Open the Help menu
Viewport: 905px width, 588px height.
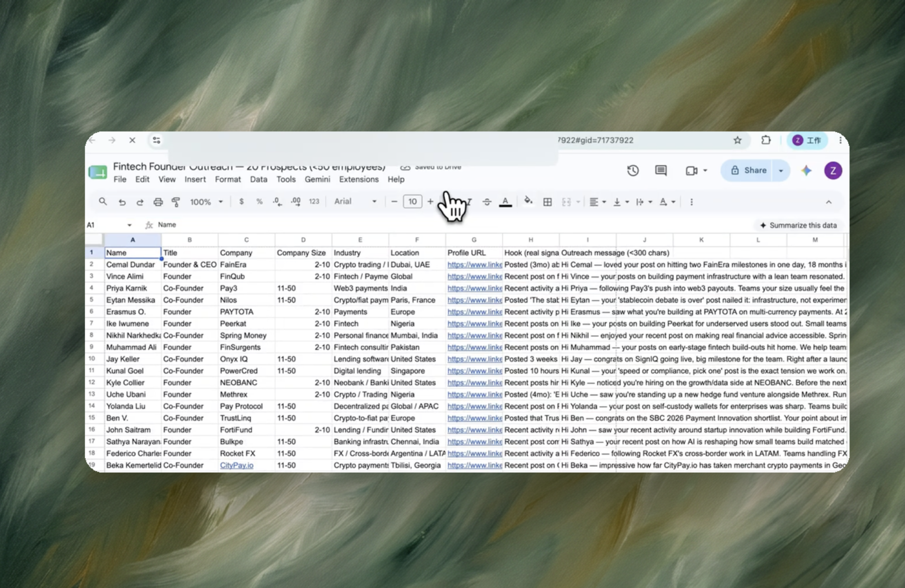[x=396, y=179]
